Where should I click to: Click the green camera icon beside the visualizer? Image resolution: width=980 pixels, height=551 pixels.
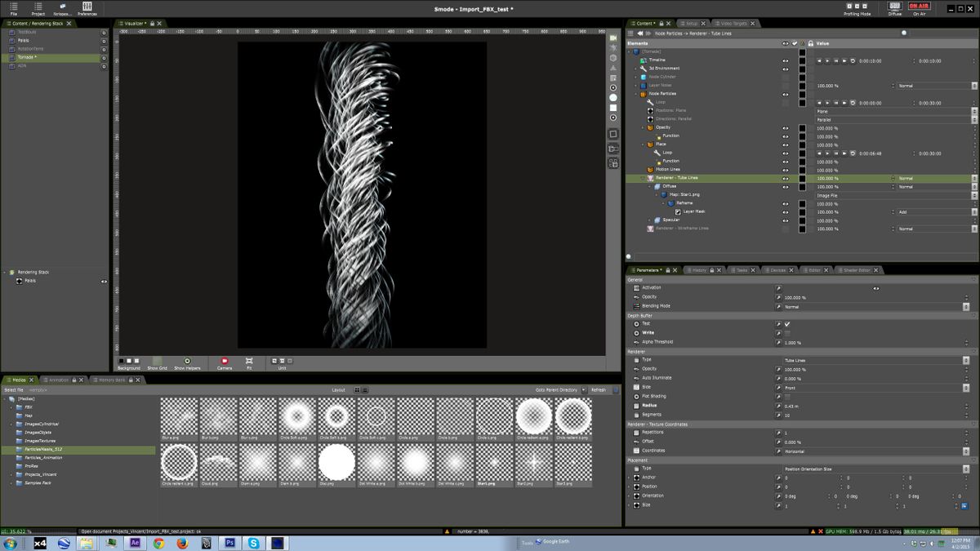(x=613, y=38)
